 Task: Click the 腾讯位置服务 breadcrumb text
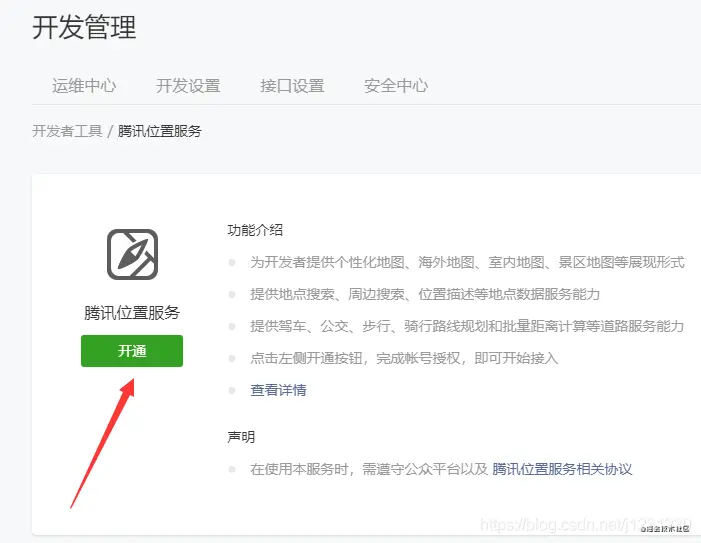tap(160, 131)
